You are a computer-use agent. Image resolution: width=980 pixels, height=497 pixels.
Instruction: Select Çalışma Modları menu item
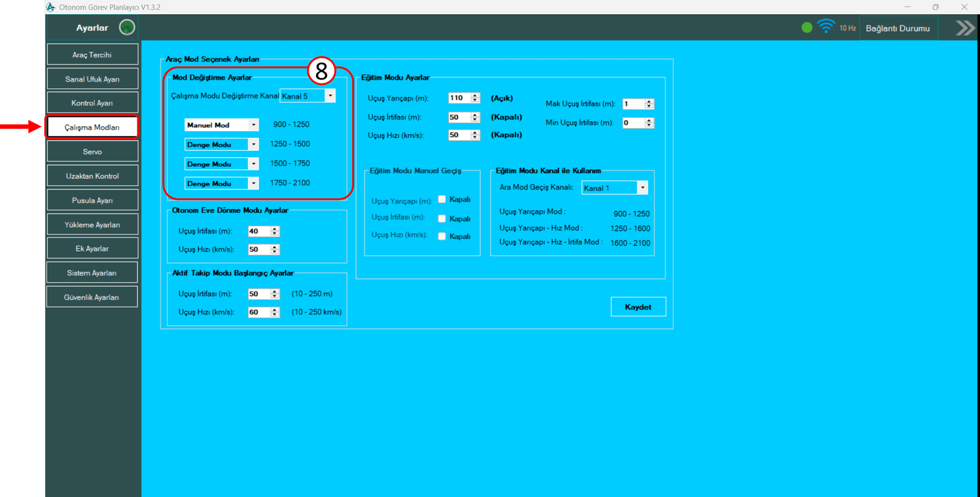[92, 127]
